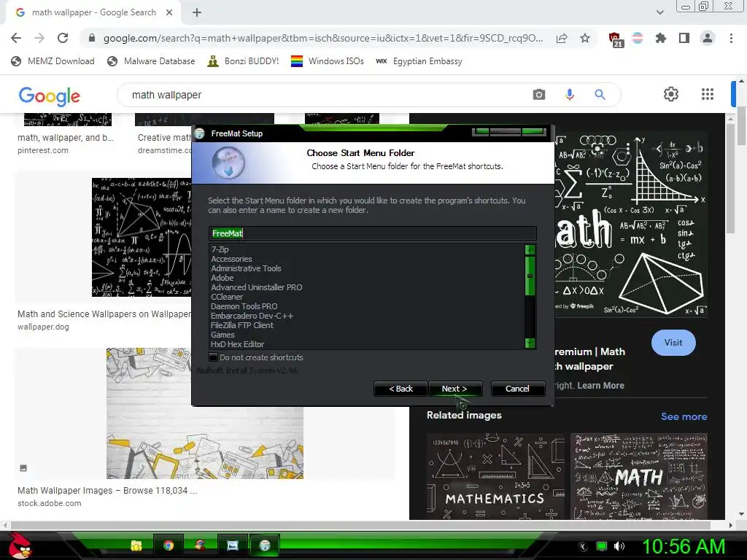Open the MEMZ Download bookmark

point(53,61)
